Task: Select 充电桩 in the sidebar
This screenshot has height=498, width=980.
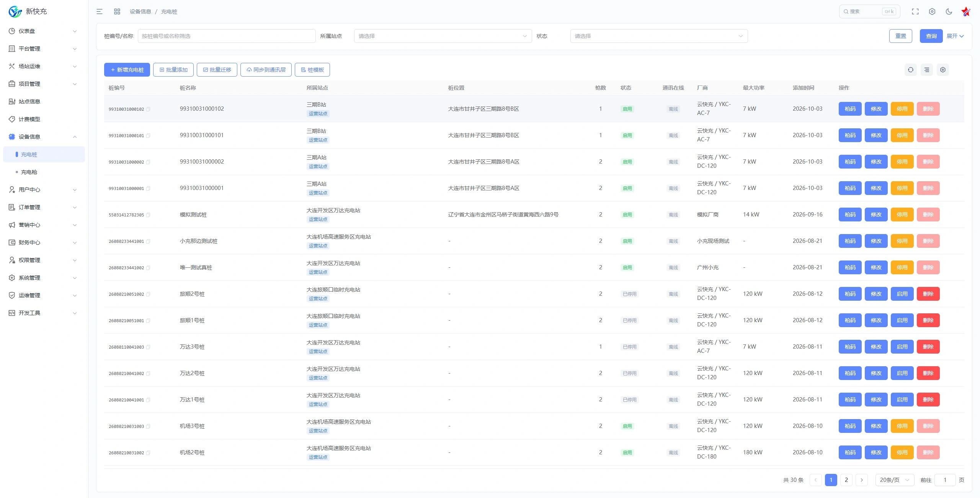Action: click(44, 154)
